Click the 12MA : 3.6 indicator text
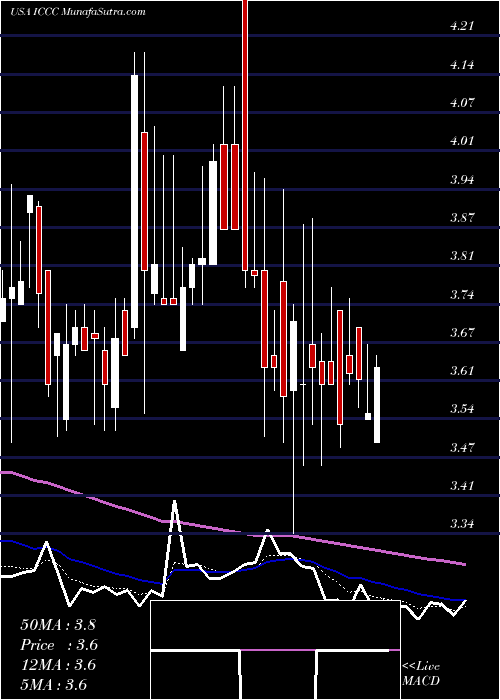 pyautogui.click(x=58, y=665)
